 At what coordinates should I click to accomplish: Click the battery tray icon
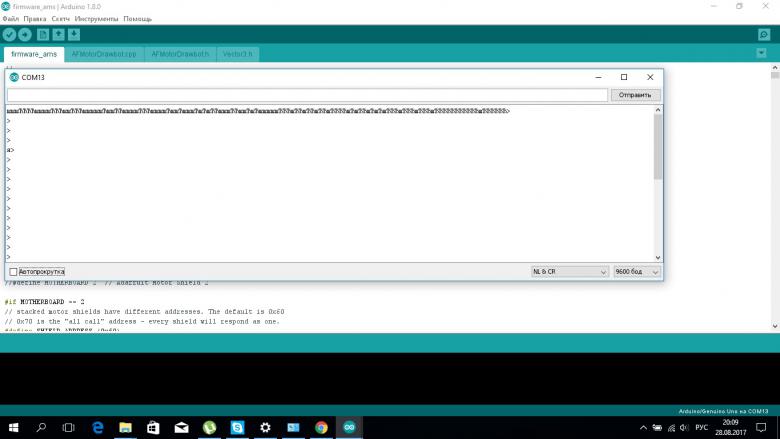pos(657,428)
